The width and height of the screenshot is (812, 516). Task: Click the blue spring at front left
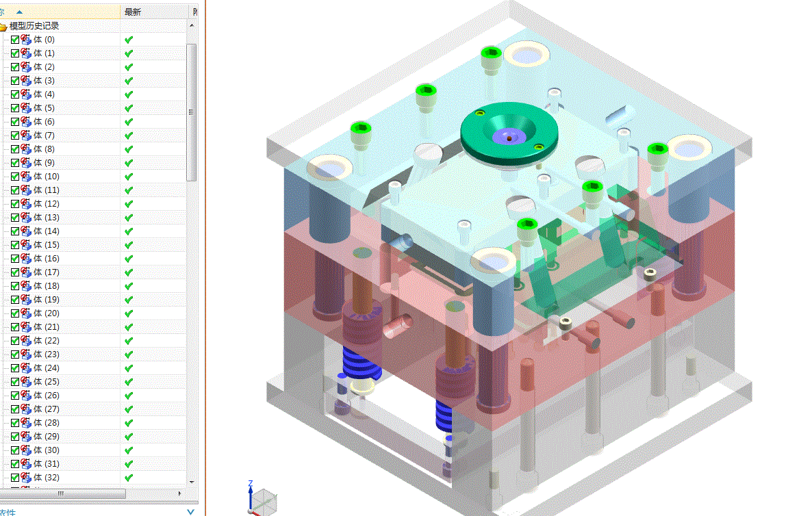click(361, 363)
